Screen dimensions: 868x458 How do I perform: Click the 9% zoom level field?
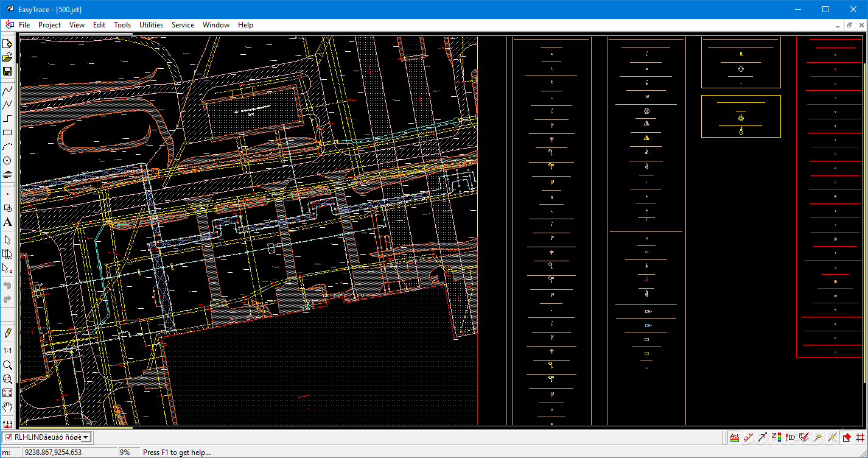tap(129, 453)
